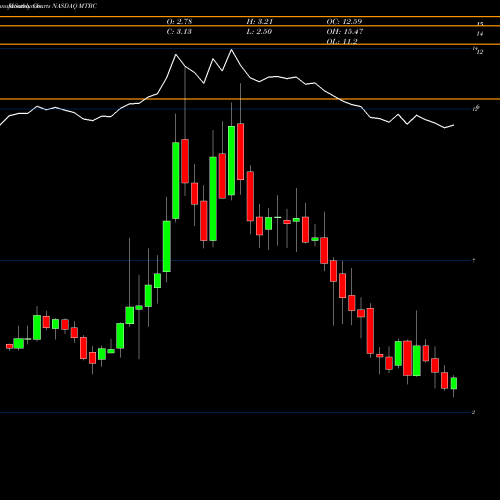Click price axis label 15
Viewport: 500px width, 500px height.
480,24
